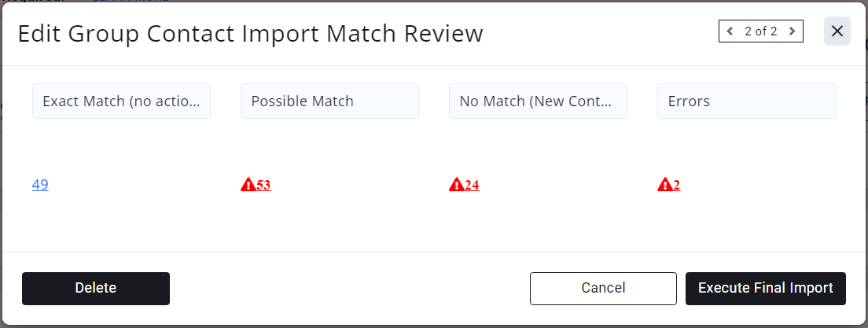Click the "2 of 2" page indicator
The height and width of the screenshot is (328, 868).
pyautogui.click(x=760, y=31)
